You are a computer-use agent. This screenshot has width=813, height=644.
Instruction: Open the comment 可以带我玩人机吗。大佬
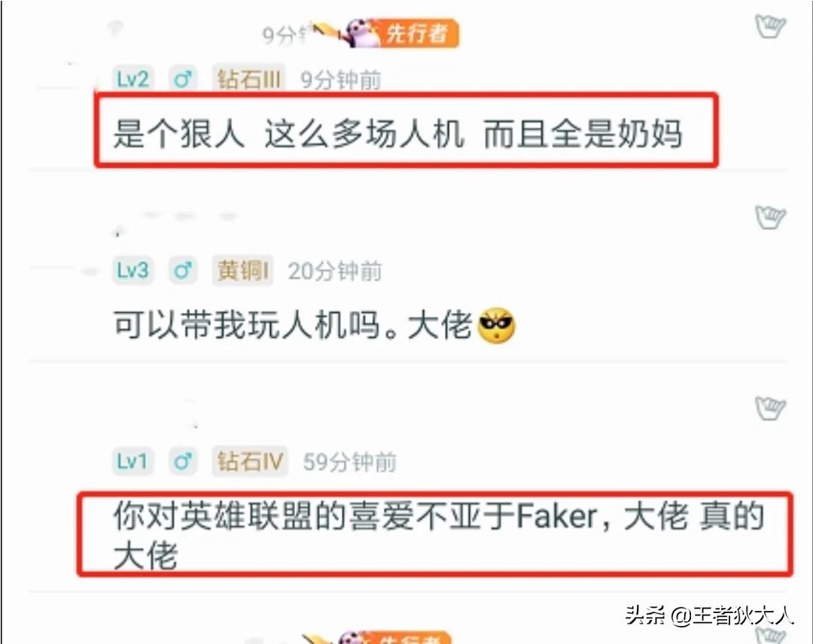pyautogui.click(x=314, y=325)
